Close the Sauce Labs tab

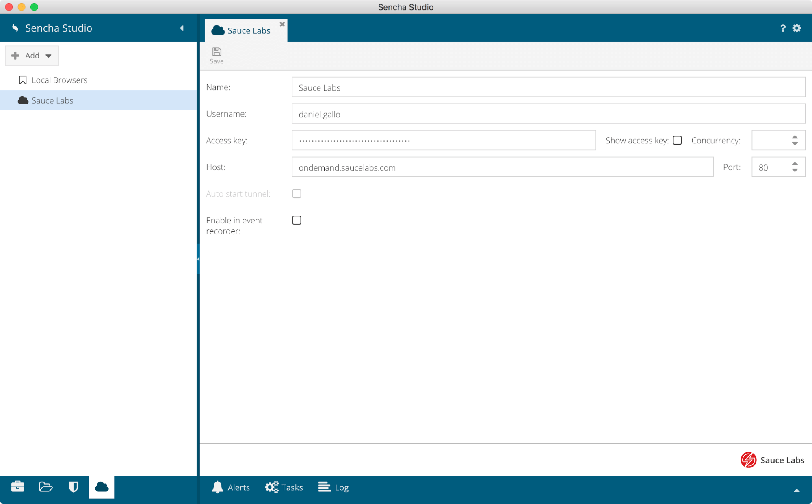(282, 24)
